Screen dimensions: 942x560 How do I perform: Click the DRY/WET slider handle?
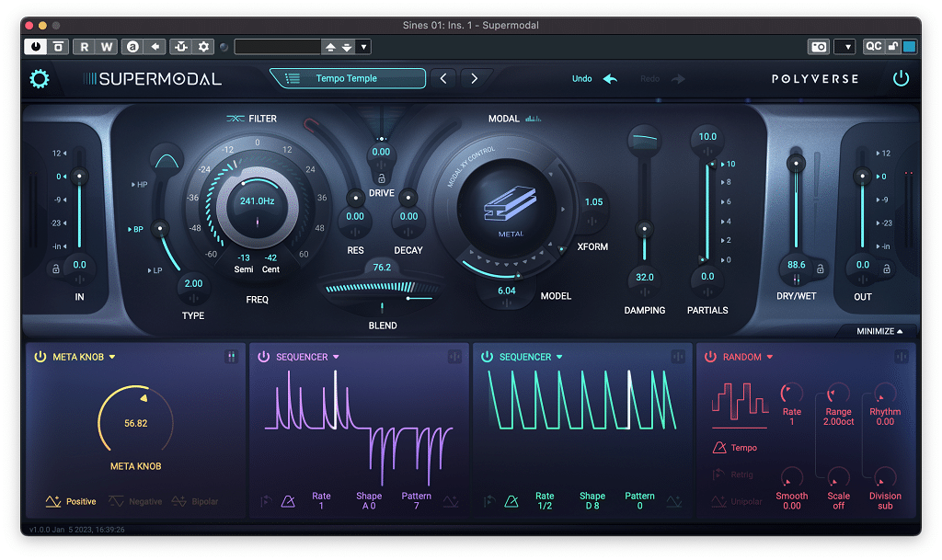(796, 163)
